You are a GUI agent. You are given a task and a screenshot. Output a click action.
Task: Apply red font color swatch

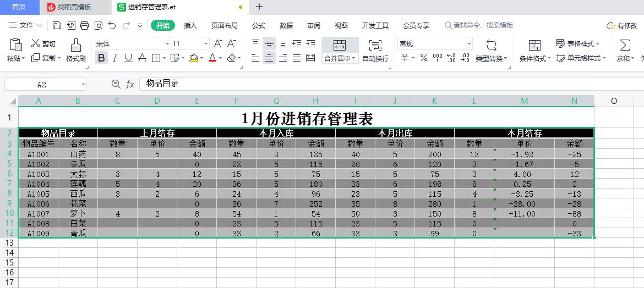point(212,58)
